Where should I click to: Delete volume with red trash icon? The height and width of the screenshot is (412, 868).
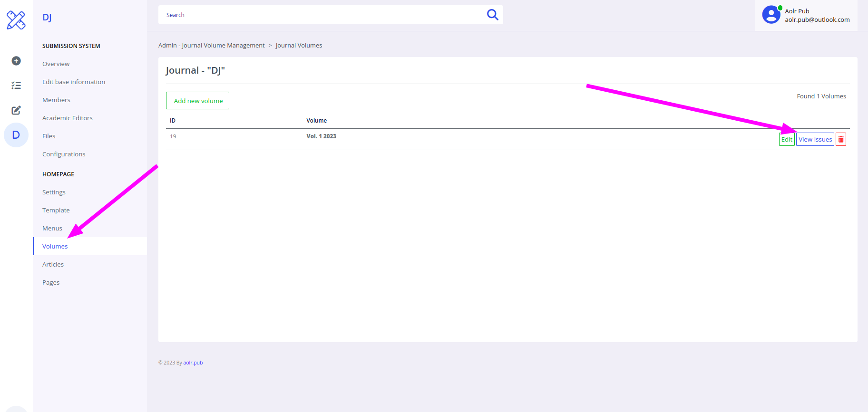pos(841,139)
